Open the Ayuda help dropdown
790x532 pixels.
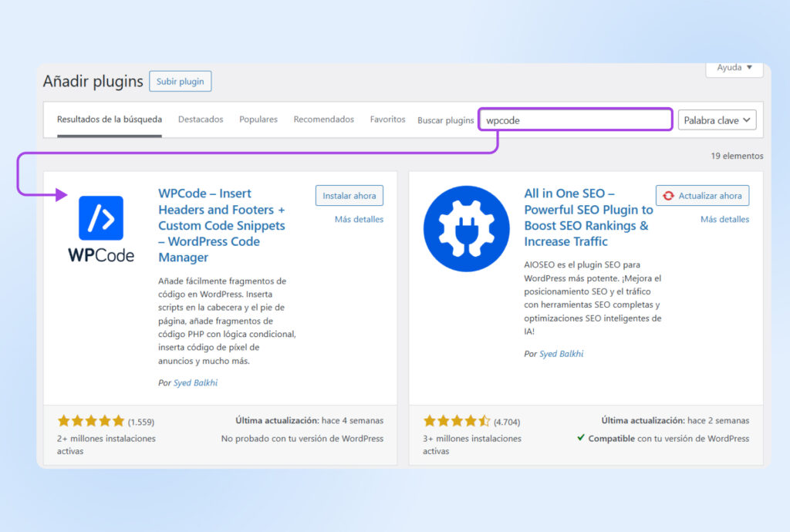pyautogui.click(x=734, y=68)
